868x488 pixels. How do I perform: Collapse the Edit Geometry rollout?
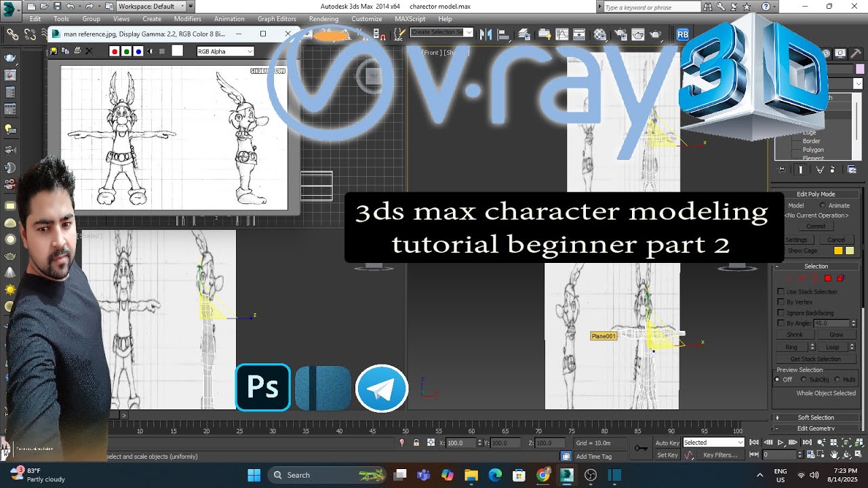[x=816, y=428]
